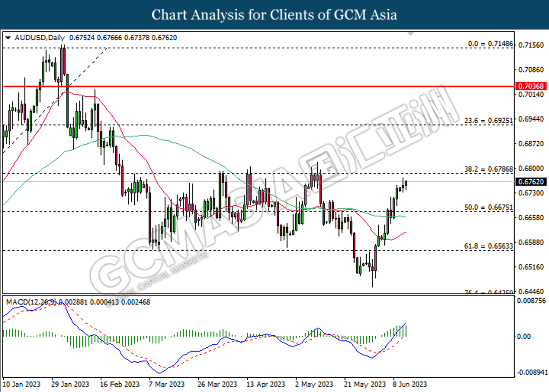Select the date label 7 Mar 2023
The image size is (549, 392).
167,384
